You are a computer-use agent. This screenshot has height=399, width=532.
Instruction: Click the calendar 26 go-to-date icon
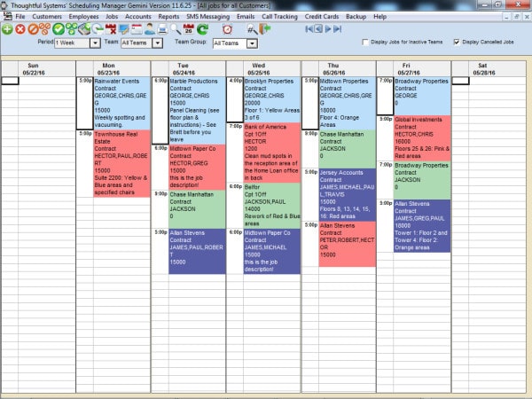189,29
